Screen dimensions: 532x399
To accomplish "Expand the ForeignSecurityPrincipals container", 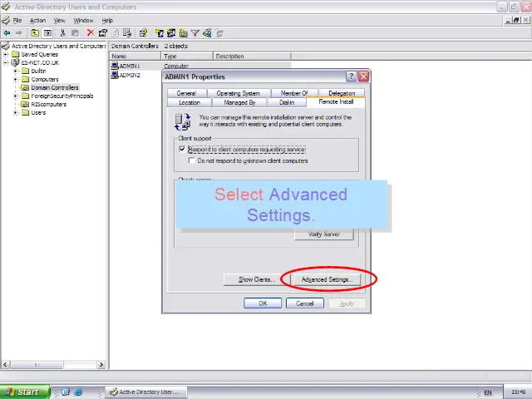I will (15, 96).
